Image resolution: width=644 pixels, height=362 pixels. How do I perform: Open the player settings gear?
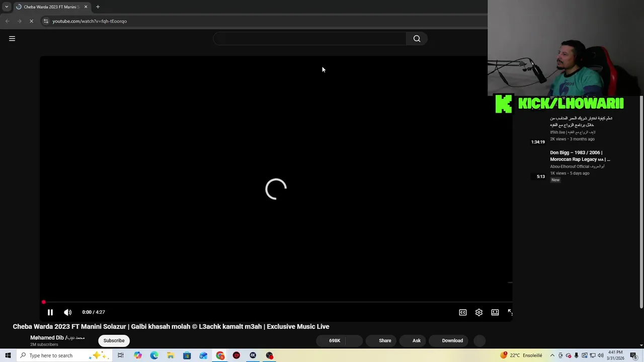pyautogui.click(x=479, y=312)
